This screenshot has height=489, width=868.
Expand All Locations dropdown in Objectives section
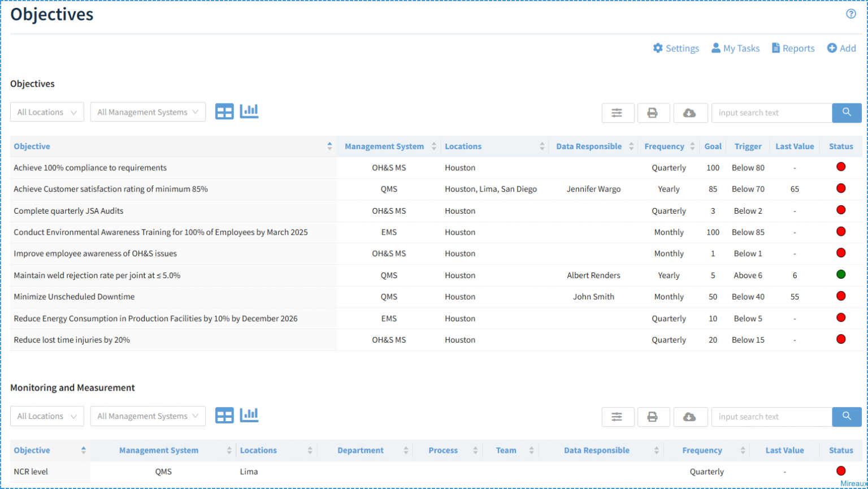(x=47, y=112)
